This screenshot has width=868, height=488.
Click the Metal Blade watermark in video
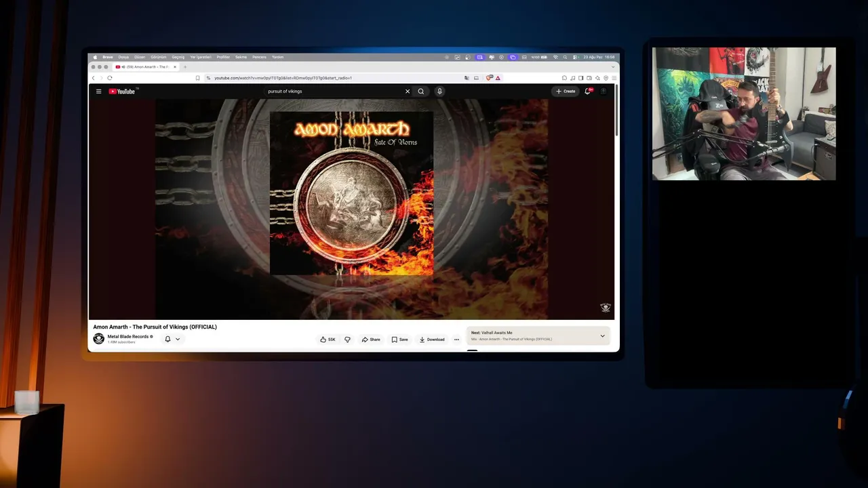click(606, 308)
